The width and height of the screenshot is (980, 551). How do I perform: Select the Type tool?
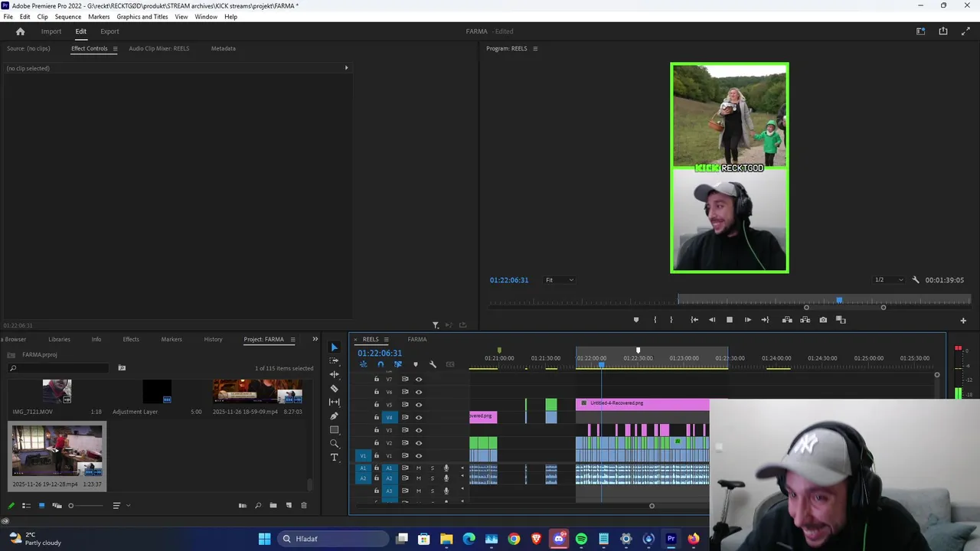[334, 457]
